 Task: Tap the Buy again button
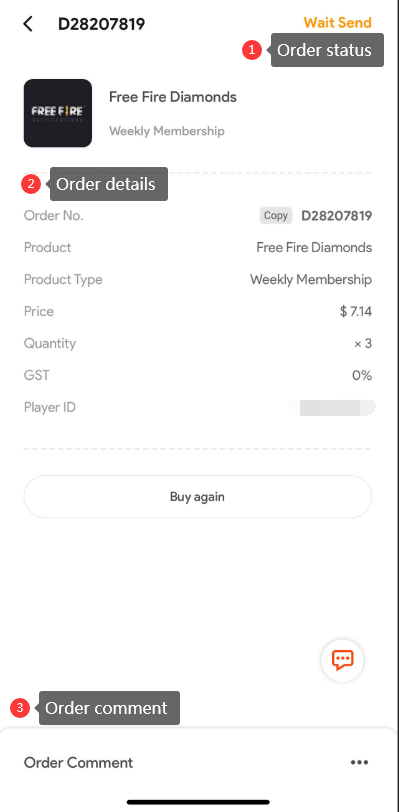pyautogui.click(x=197, y=497)
